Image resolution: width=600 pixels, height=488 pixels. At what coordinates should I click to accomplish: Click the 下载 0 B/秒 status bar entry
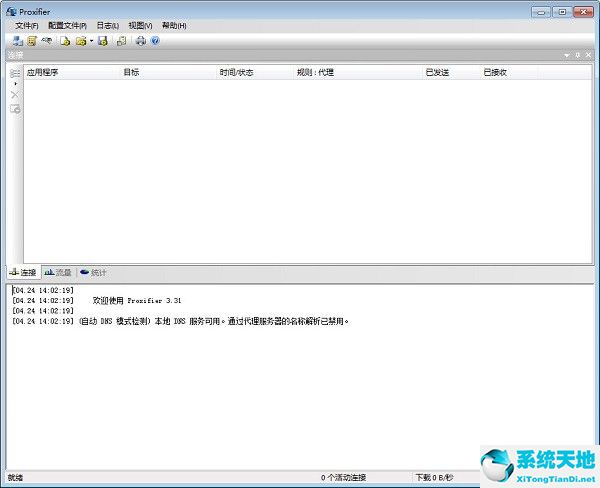point(434,477)
